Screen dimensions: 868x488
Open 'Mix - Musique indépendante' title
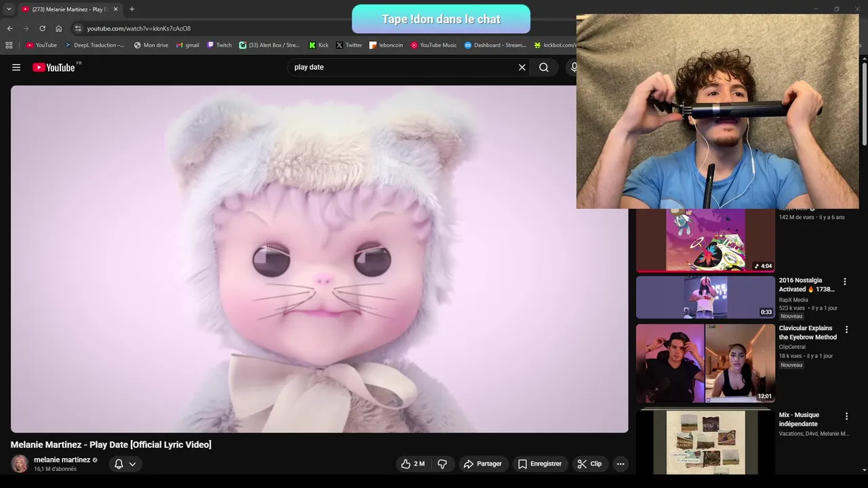[x=799, y=420]
